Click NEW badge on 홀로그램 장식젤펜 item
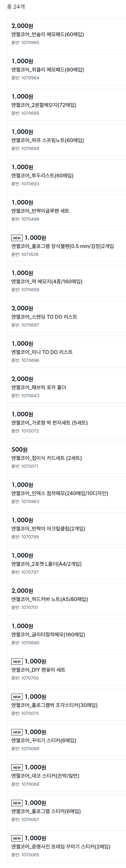 tap(17, 238)
